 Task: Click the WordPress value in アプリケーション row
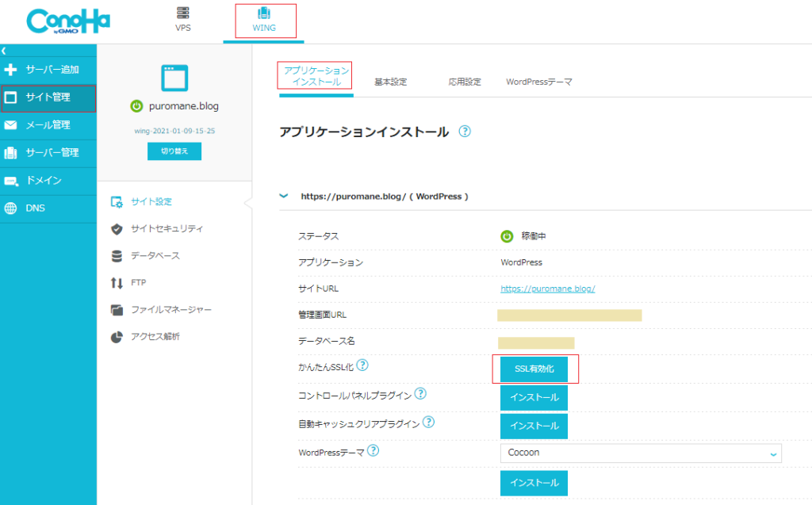(x=522, y=262)
